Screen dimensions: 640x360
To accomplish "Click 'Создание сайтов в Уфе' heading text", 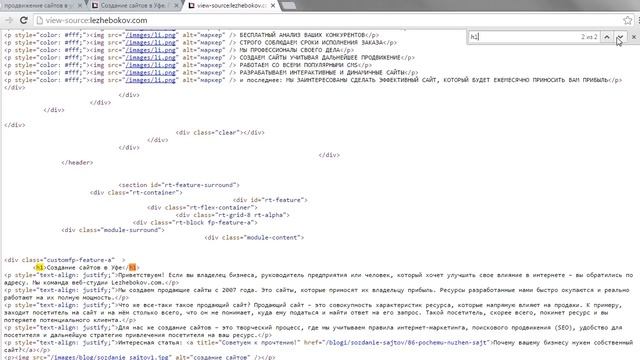I will tap(84, 268).
